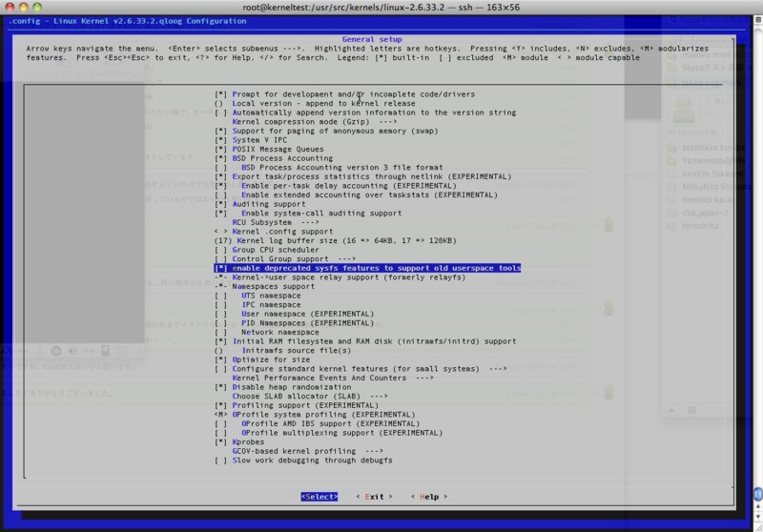Toggle 'Prompt for development and/or incomplete code/drivers' checkbox
The width and height of the screenshot is (763, 532).
pos(220,94)
